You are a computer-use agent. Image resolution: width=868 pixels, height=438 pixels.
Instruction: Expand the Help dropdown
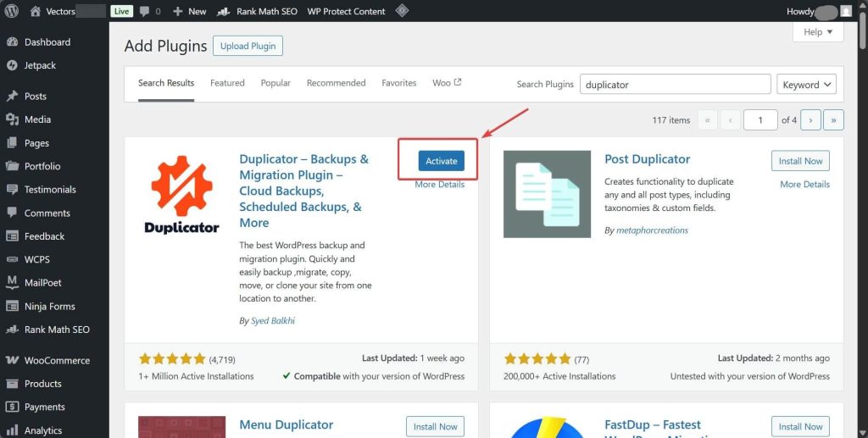[818, 32]
